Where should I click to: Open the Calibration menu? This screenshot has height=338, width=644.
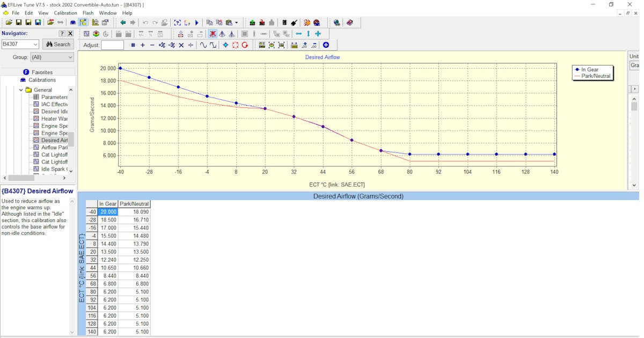click(65, 13)
